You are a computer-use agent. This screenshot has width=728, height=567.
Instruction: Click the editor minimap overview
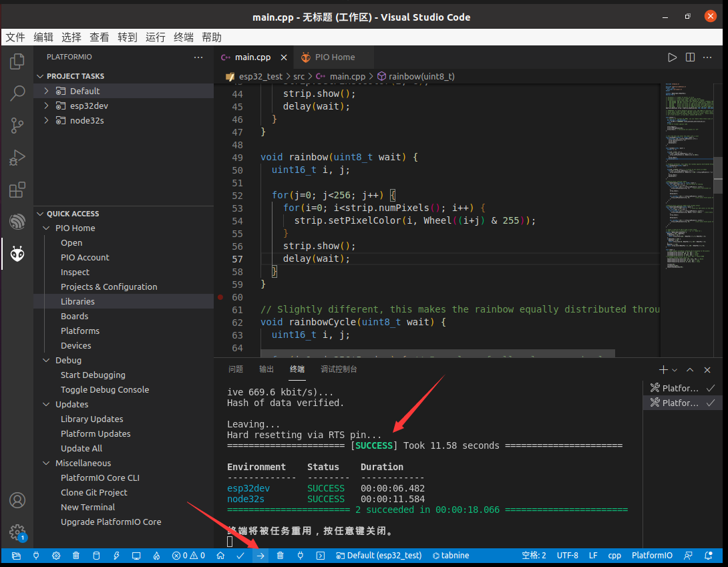[x=689, y=167]
